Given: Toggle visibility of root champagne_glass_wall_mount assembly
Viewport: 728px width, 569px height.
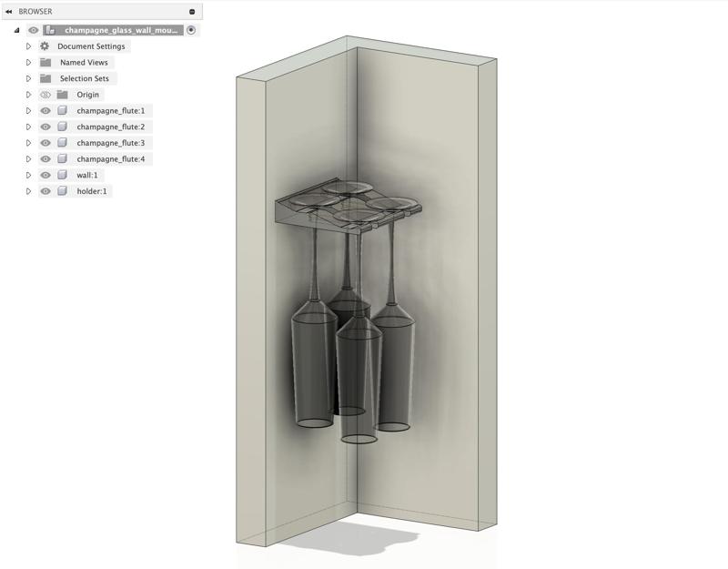Looking at the screenshot, I should 34,30.
